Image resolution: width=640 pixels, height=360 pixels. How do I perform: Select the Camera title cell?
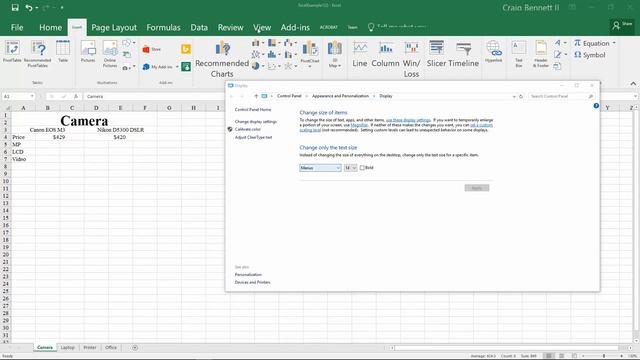click(84, 120)
